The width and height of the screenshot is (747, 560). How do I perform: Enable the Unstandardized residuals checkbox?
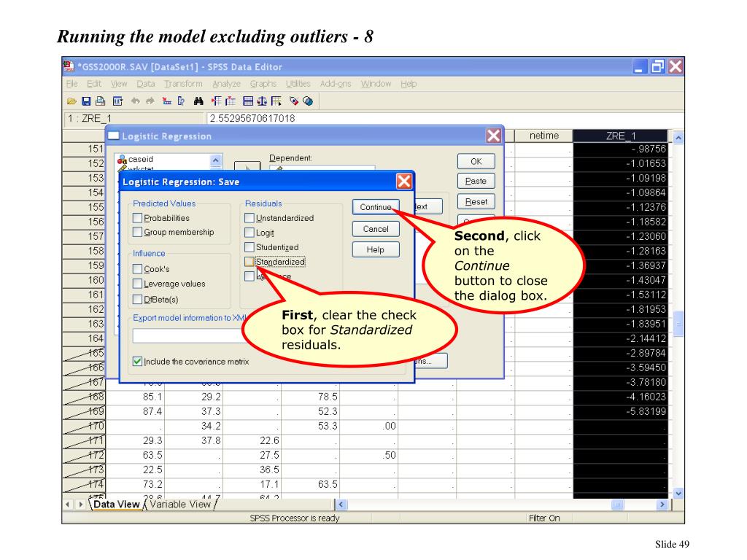pos(249,217)
